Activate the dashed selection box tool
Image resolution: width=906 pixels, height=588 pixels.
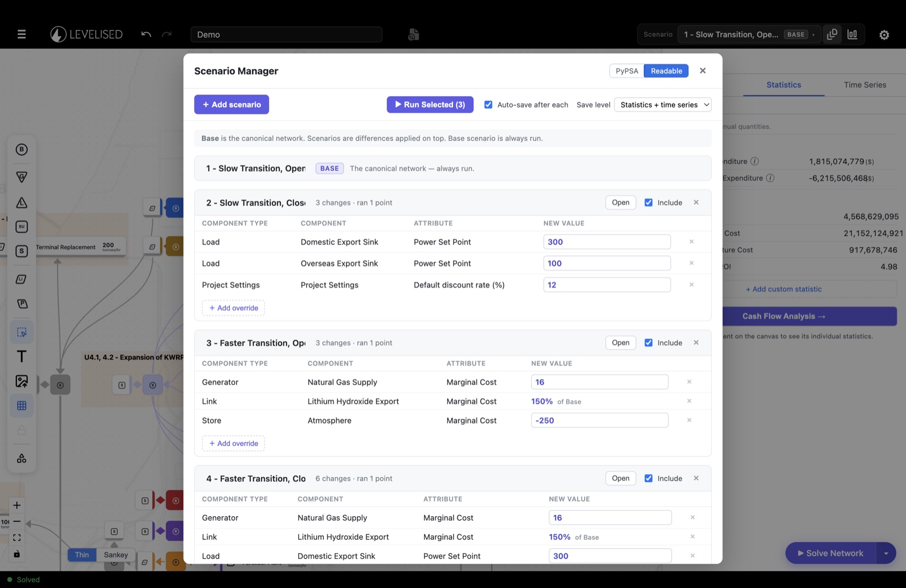22,332
